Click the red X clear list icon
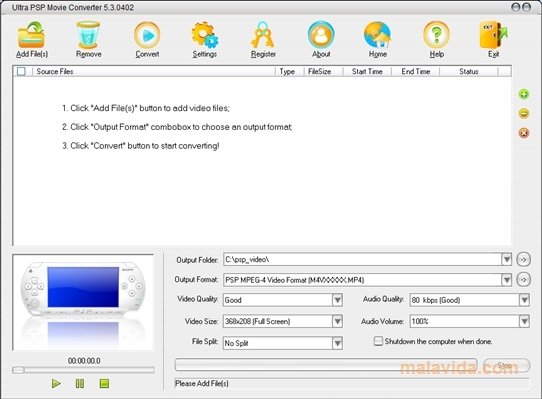The width and height of the screenshot is (542, 399). tap(524, 133)
